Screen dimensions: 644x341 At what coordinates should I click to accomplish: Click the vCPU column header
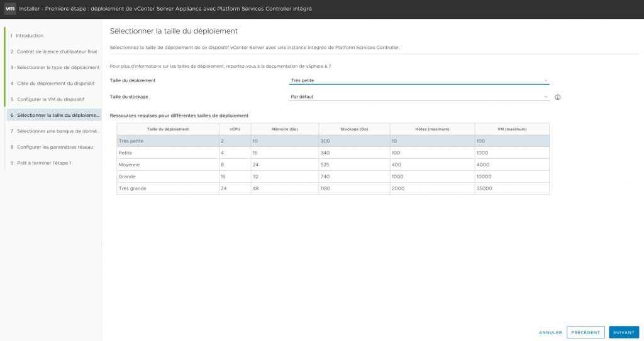tap(235, 129)
